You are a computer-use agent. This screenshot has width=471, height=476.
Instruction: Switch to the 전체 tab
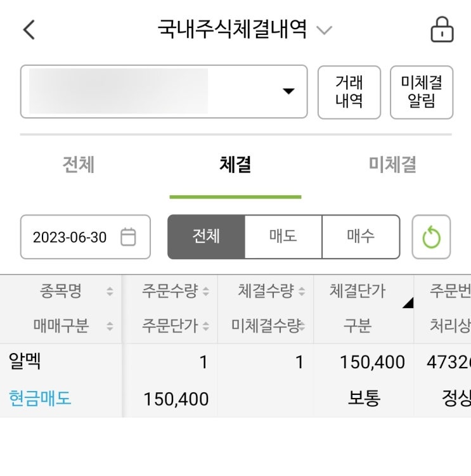tap(79, 165)
